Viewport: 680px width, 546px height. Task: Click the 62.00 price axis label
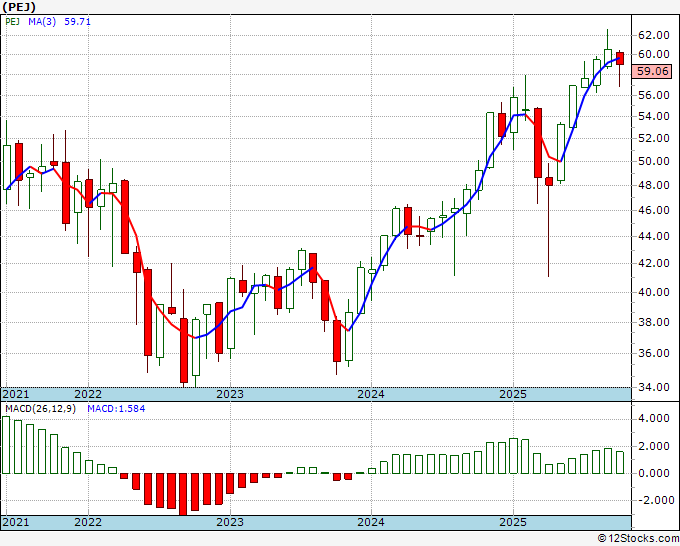pos(654,35)
